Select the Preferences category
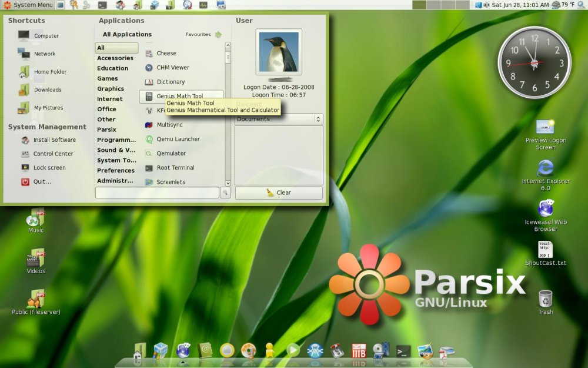Viewport: 588px width, 368px height. (x=116, y=171)
